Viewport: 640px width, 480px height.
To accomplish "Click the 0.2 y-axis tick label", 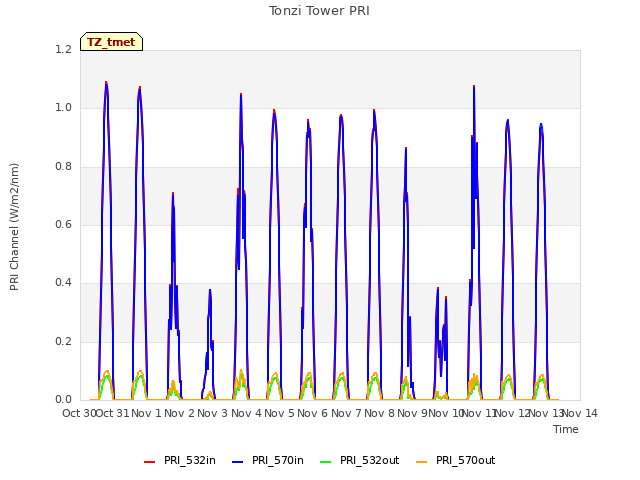I will click(63, 341).
